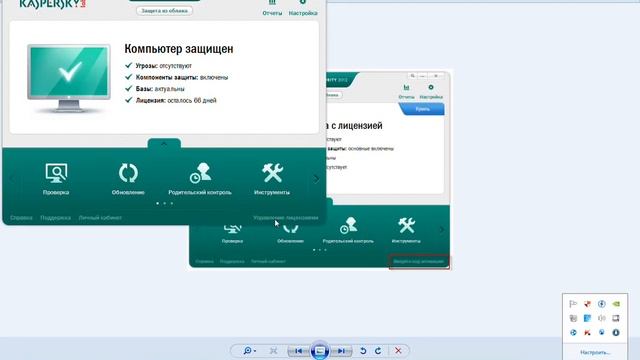Open Родительский контроль in front Kaspersky window

coord(200,178)
